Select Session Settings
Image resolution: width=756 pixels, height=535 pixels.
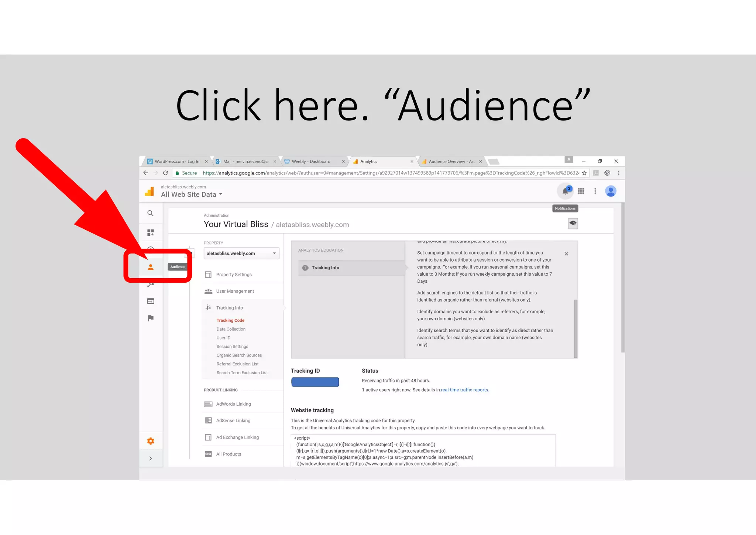(x=232, y=347)
